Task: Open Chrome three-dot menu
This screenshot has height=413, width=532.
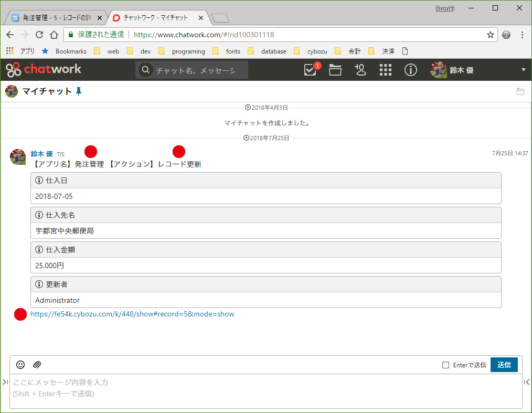Action: (x=522, y=35)
